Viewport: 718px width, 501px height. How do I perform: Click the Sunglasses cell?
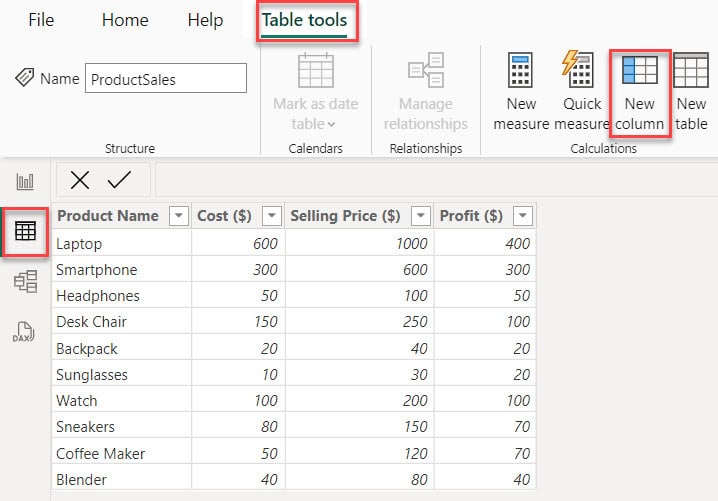tap(122, 375)
